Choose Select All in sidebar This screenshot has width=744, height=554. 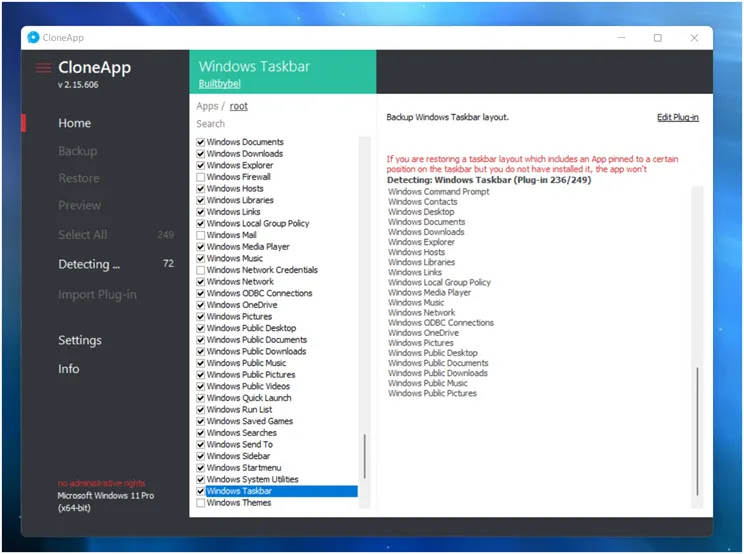(83, 235)
